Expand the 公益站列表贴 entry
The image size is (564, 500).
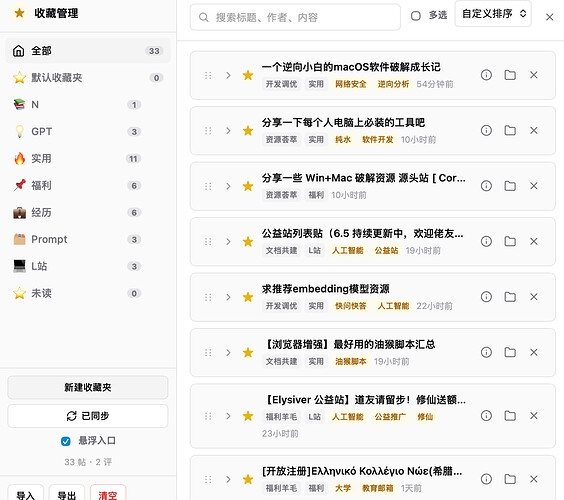click(228, 241)
